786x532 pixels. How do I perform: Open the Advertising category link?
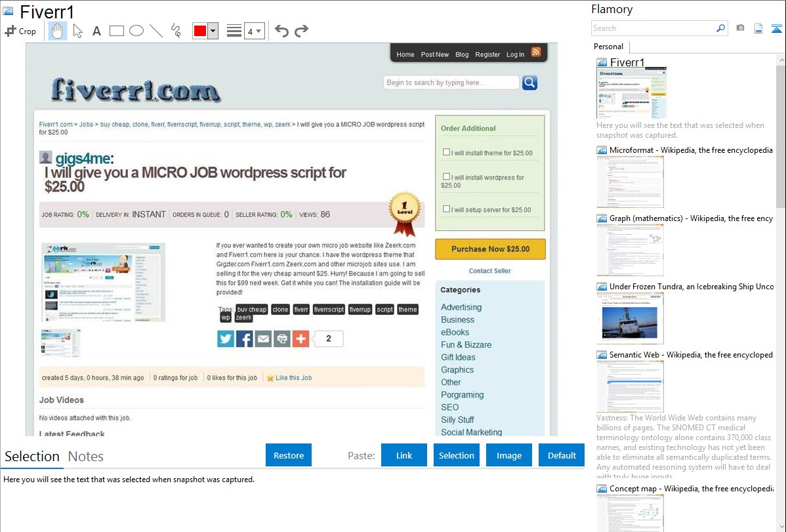coord(461,307)
